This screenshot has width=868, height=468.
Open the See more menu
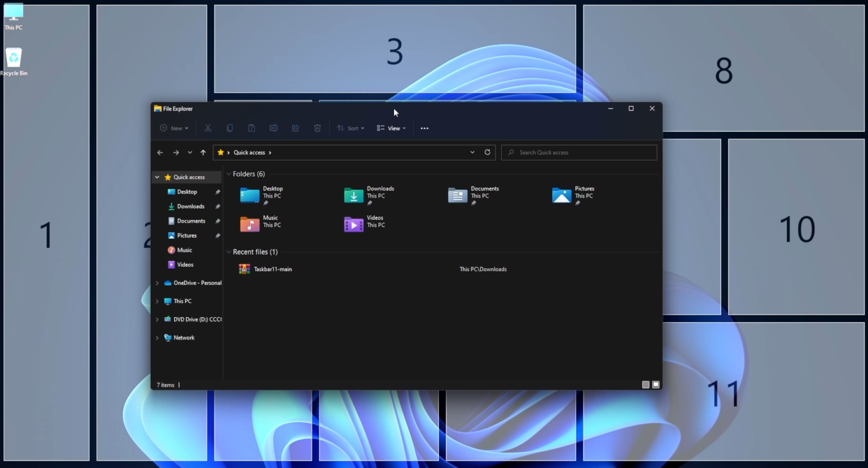pyautogui.click(x=424, y=128)
